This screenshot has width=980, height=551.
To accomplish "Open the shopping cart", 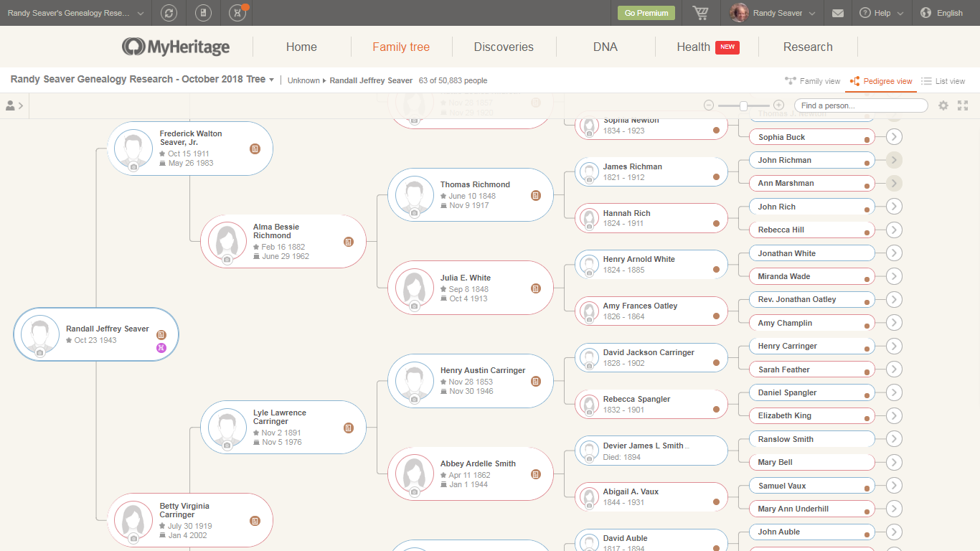I will point(701,13).
